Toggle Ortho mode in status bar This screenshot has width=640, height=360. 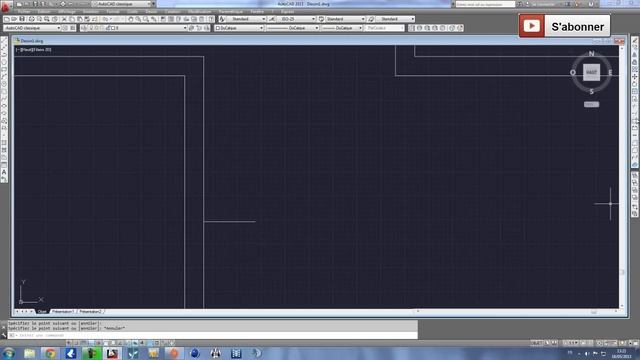pyautogui.click(x=91, y=343)
